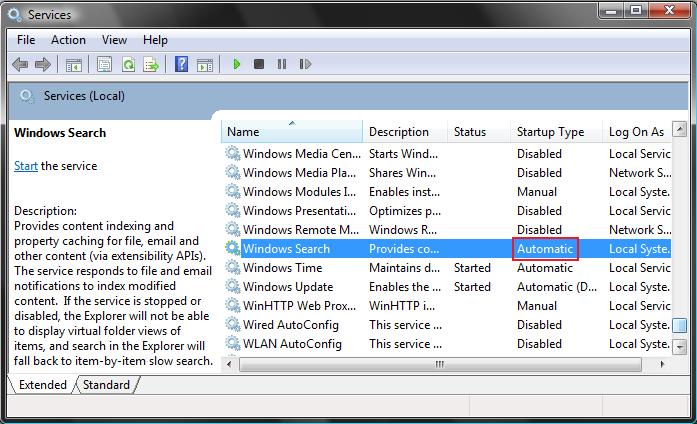Image resolution: width=697 pixels, height=424 pixels.
Task: Select the Wired AutoConfig service name
Action: pyautogui.click(x=291, y=325)
